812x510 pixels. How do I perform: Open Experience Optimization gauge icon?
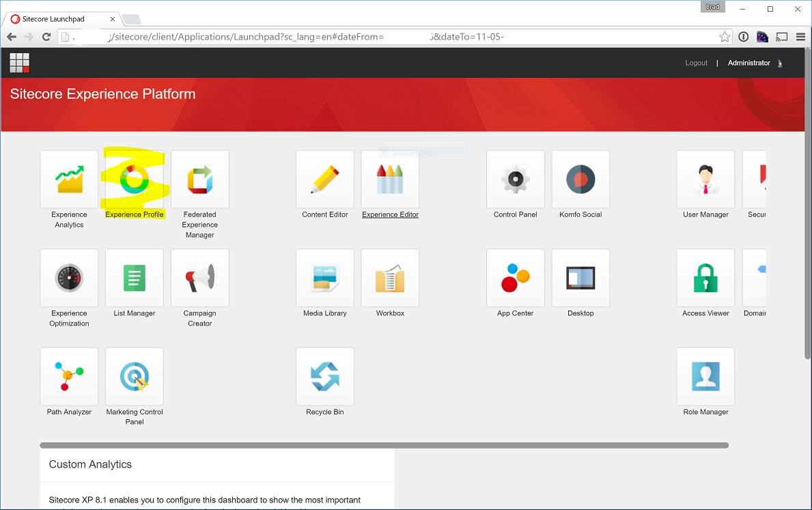pyautogui.click(x=69, y=278)
